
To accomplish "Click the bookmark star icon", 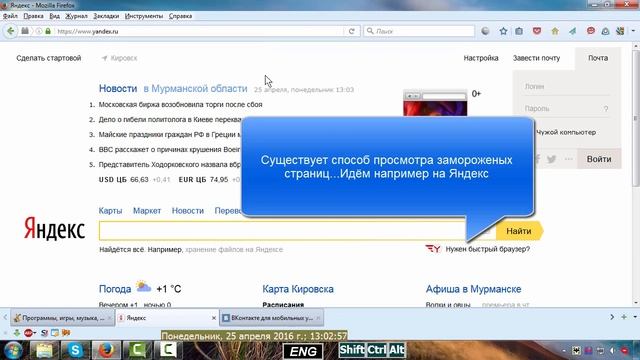I will pos(503,31).
